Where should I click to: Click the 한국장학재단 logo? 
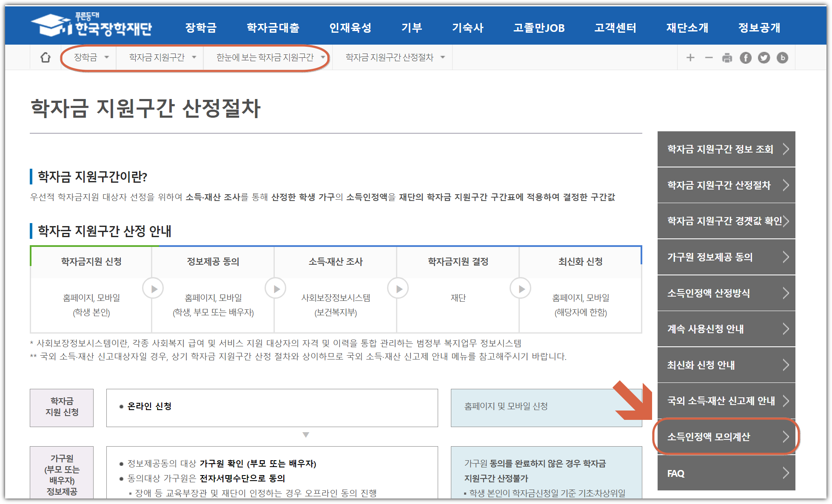coord(91,26)
